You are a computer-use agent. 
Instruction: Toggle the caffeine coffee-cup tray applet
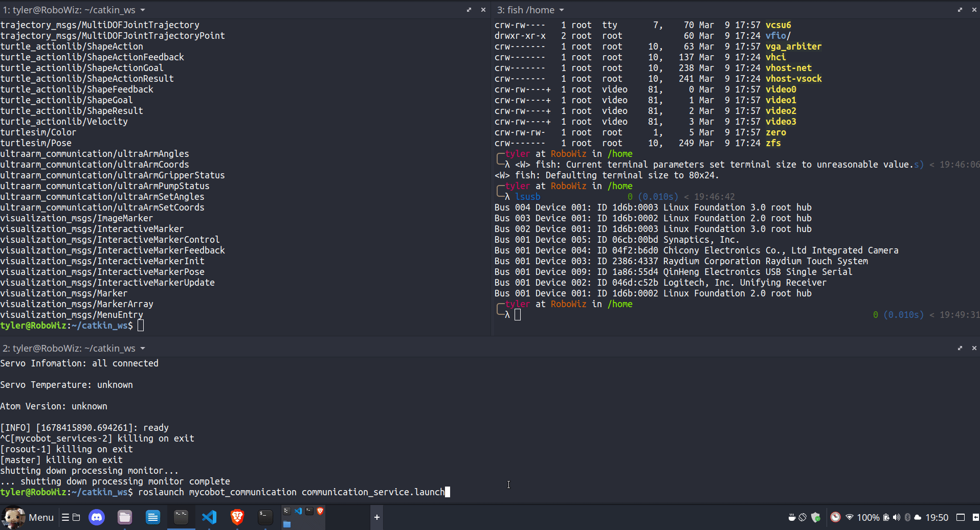tap(792, 517)
